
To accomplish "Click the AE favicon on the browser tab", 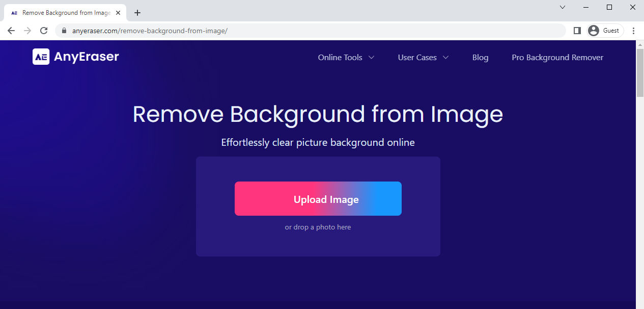I will [14, 12].
